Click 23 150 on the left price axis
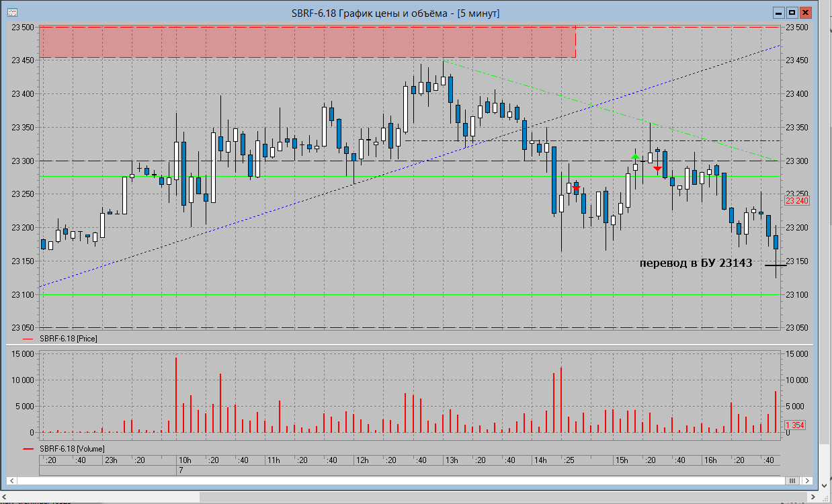 [22, 261]
